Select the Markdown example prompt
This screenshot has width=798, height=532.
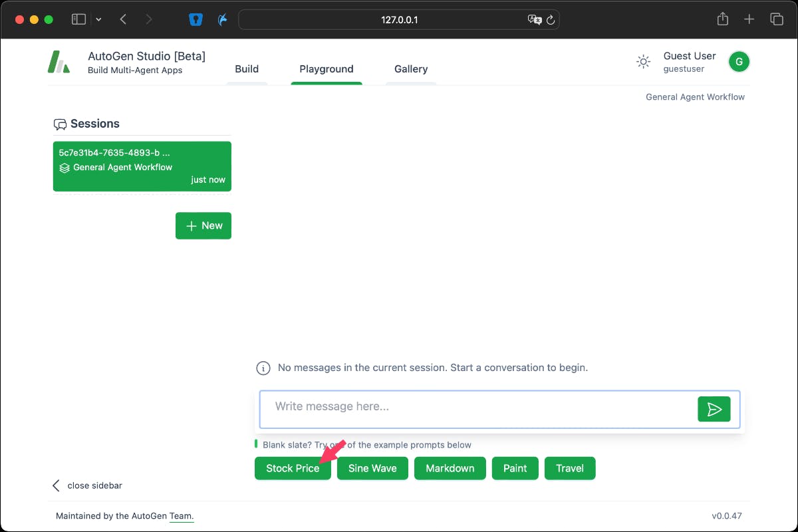click(x=450, y=468)
